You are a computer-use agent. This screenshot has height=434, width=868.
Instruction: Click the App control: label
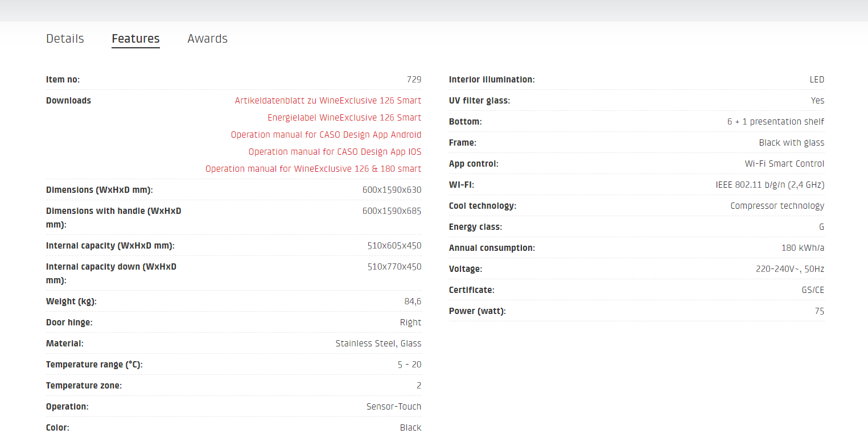click(x=474, y=164)
